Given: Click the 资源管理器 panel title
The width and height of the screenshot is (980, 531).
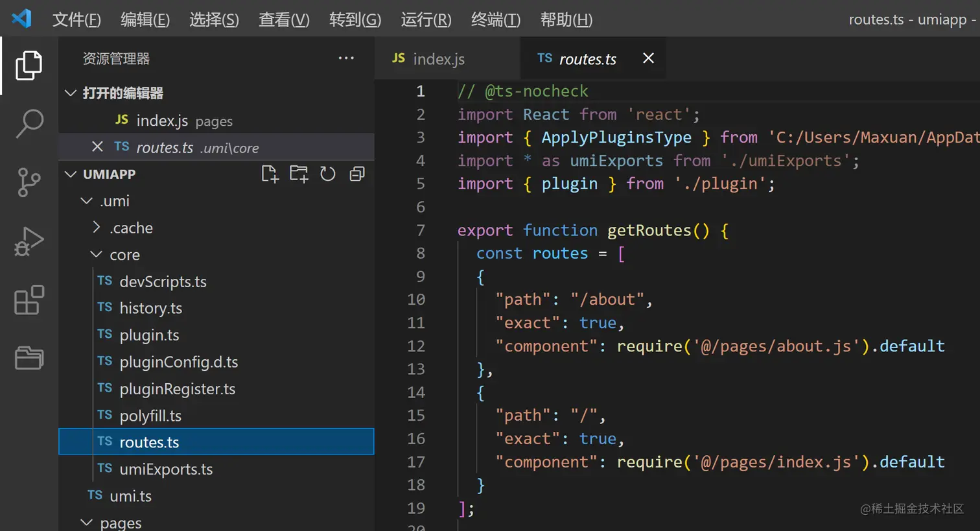Looking at the screenshot, I should click(116, 58).
